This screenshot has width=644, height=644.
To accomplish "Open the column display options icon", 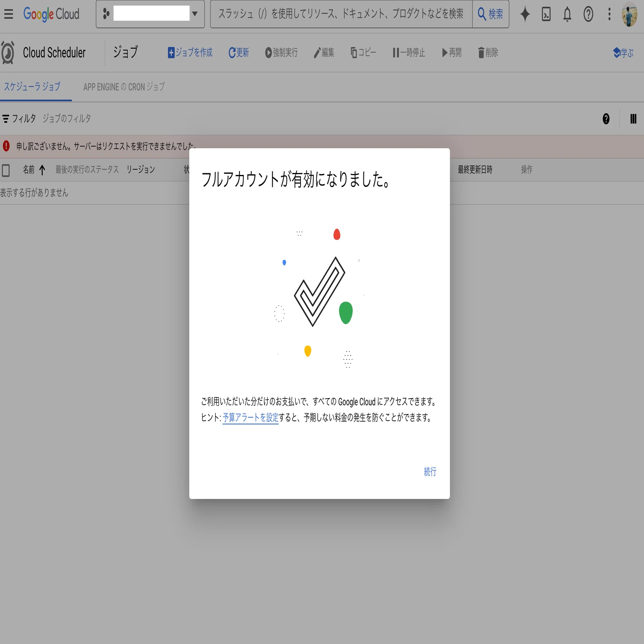I will click(x=633, y=119).
